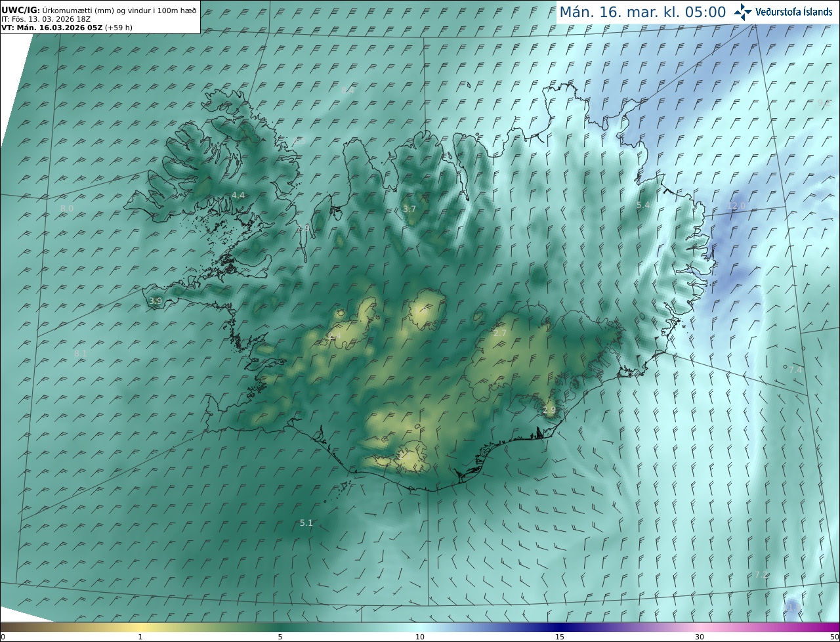Click the 8.4 value north of Iceland
This screenshot has height=642, width=840.
(x=348, y=91)
